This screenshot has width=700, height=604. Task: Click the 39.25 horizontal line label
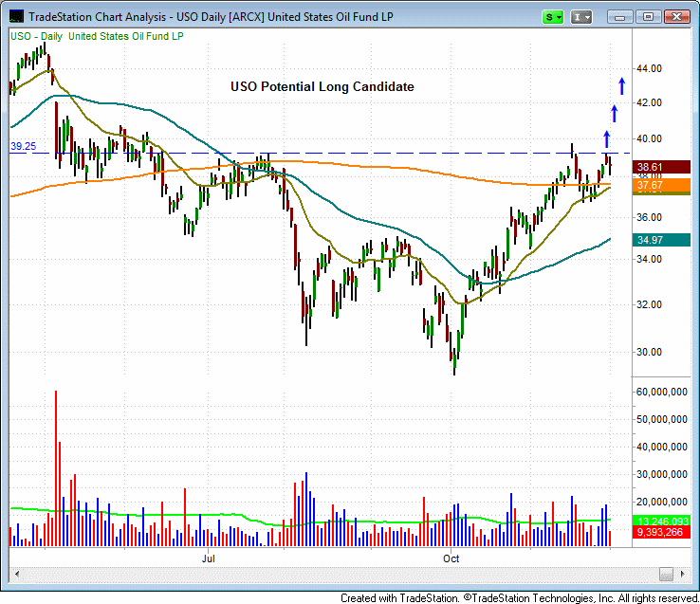tap(23, 146)
